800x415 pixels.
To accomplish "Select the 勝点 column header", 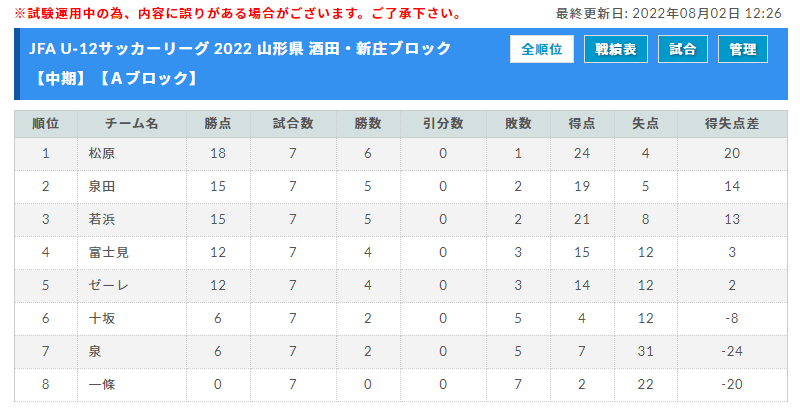I will click(x=218, y=124).
